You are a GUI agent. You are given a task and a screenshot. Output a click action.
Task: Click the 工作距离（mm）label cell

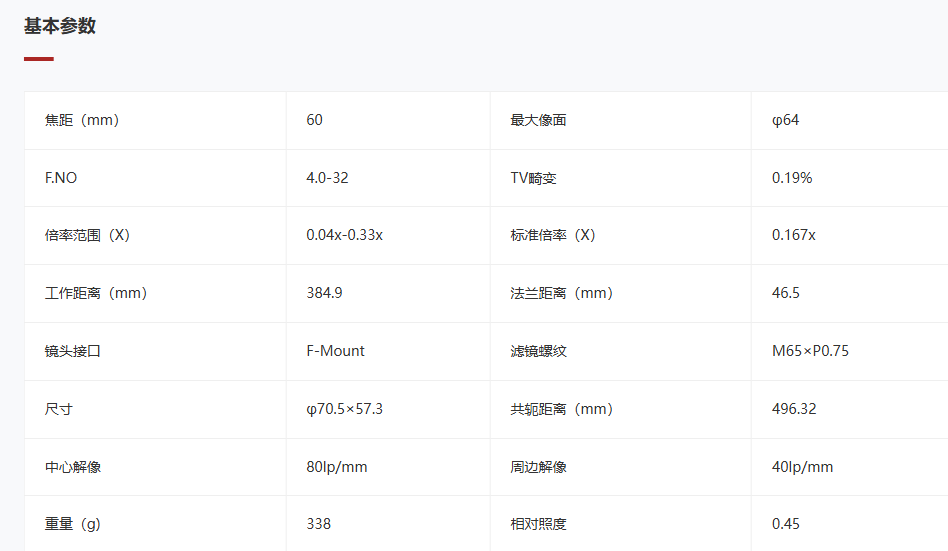pos(155,293)
